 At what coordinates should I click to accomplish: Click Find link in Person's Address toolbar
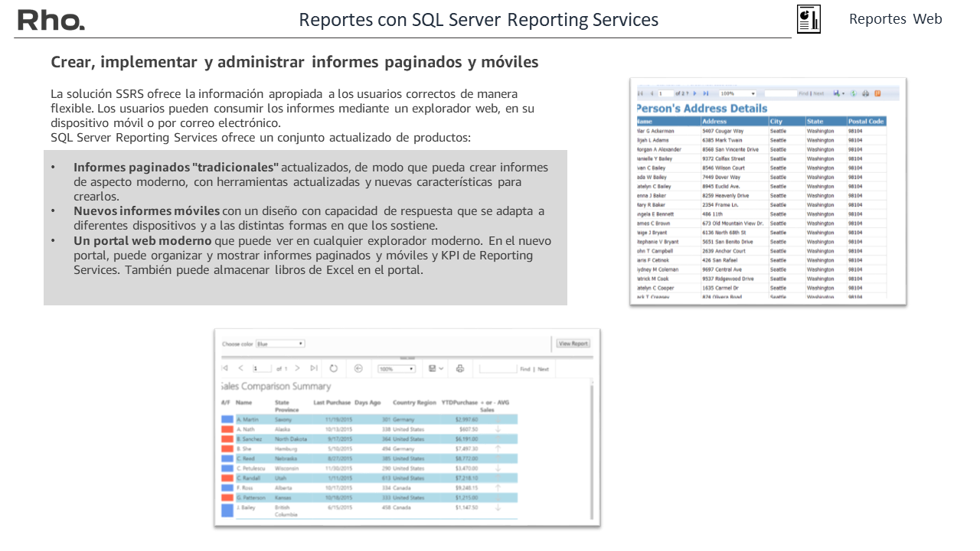pos(803,93)
